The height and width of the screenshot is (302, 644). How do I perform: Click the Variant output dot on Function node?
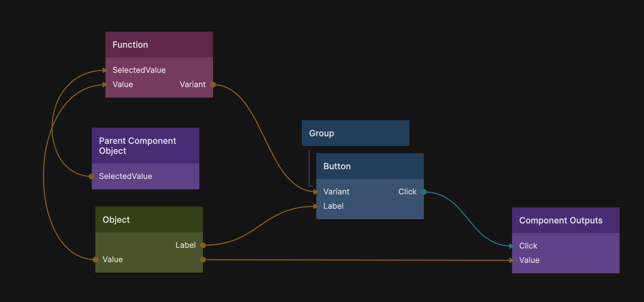click(x=213, y=85)
